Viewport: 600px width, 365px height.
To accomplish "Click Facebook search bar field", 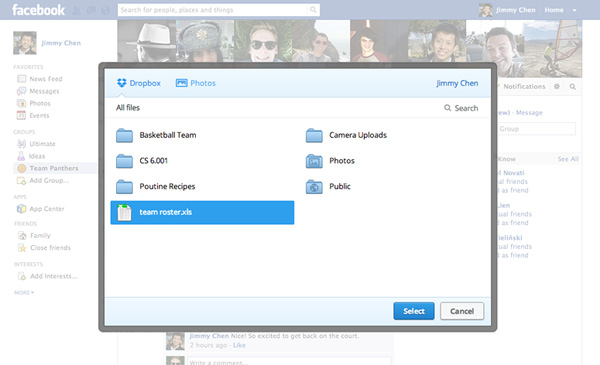I will 213,10.
